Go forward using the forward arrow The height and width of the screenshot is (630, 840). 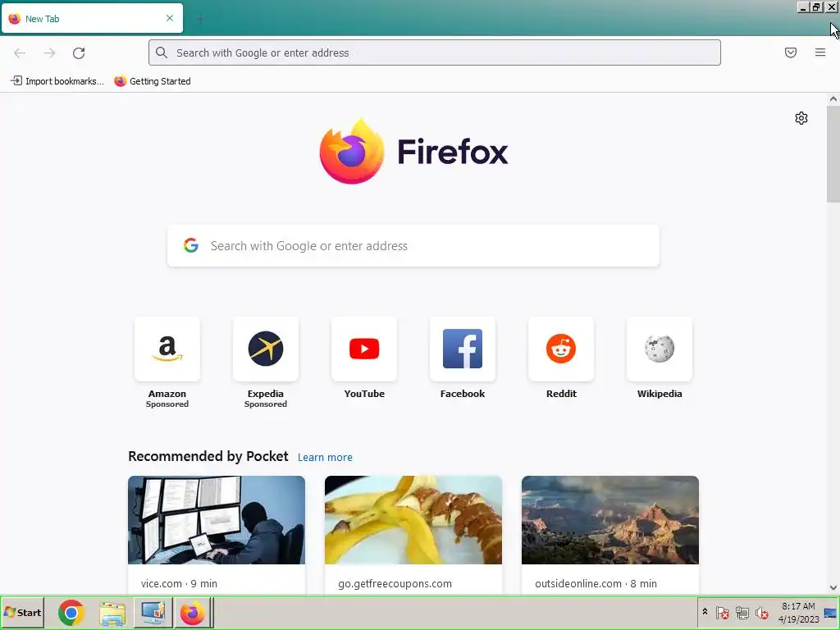49,53
